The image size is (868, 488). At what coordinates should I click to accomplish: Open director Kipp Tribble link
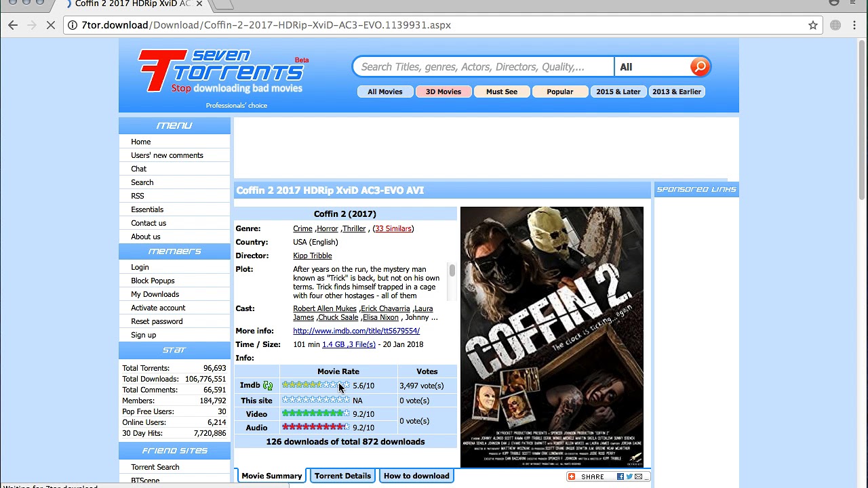coord(313,256)
